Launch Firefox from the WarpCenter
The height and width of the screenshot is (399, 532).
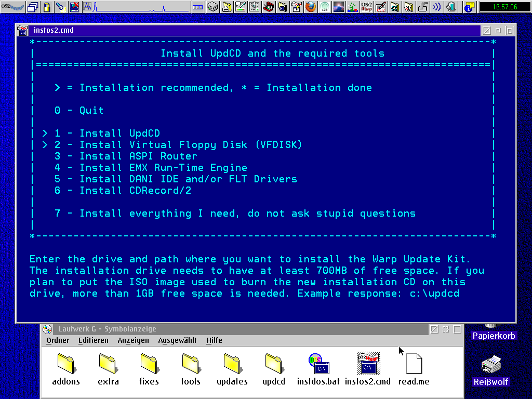coord(311,7)
